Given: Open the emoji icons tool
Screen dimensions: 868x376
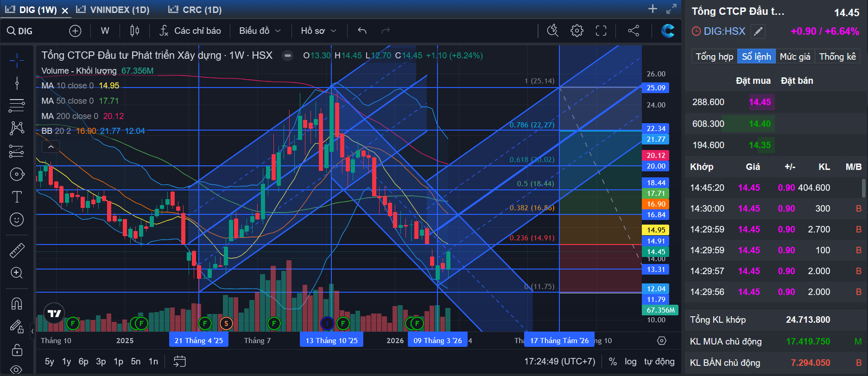Looking at the screenshot, I should point(17,219).
